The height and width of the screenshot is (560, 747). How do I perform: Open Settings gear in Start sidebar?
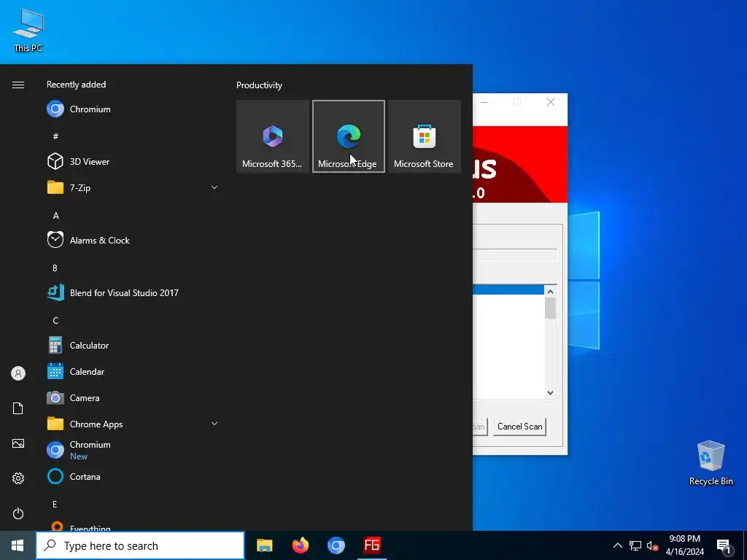pos(18,478)
